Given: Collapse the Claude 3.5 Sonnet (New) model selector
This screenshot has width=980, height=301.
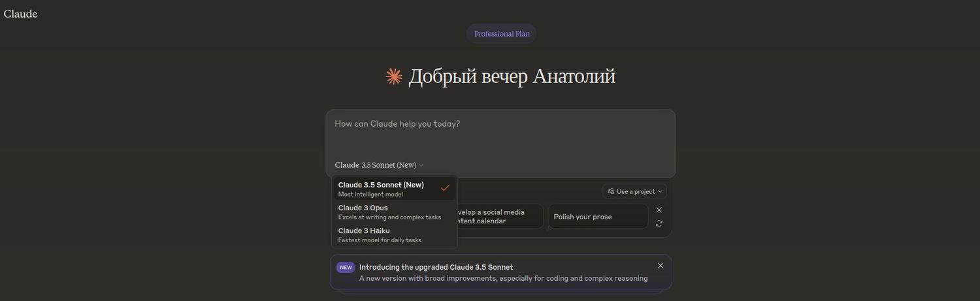Looking at the screenshot, I should point(379,165).
